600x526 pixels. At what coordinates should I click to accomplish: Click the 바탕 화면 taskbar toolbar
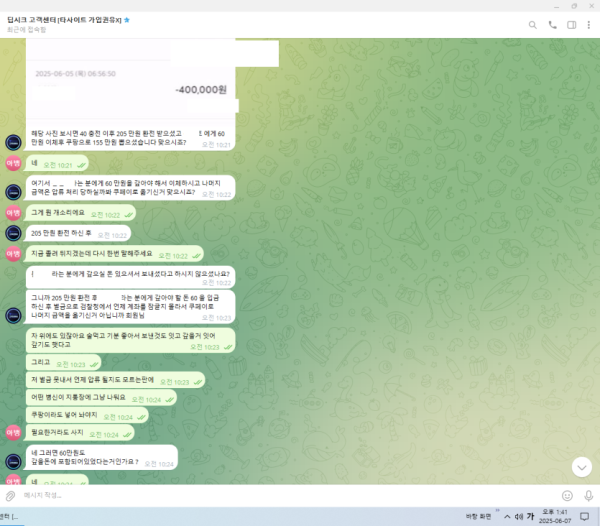click(x=478, y=517)
